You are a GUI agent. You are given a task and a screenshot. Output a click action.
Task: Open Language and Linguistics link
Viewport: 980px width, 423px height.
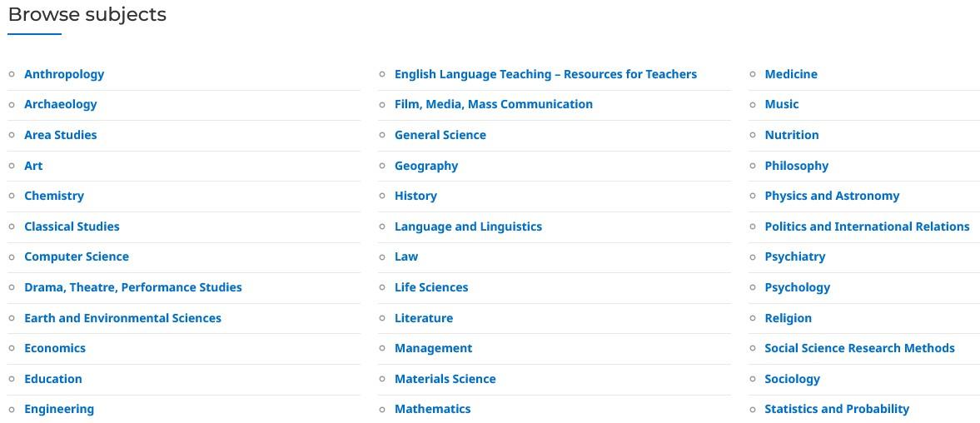point(468,226)
